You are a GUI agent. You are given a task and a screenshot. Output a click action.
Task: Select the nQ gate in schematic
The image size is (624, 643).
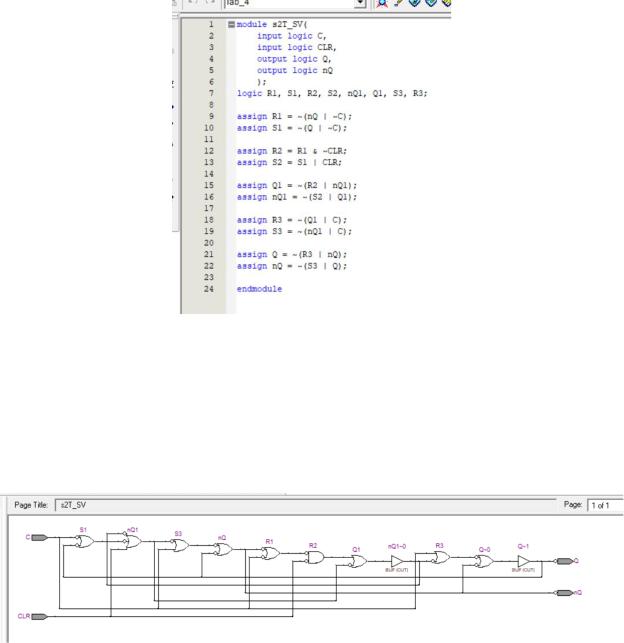[223, 550]
